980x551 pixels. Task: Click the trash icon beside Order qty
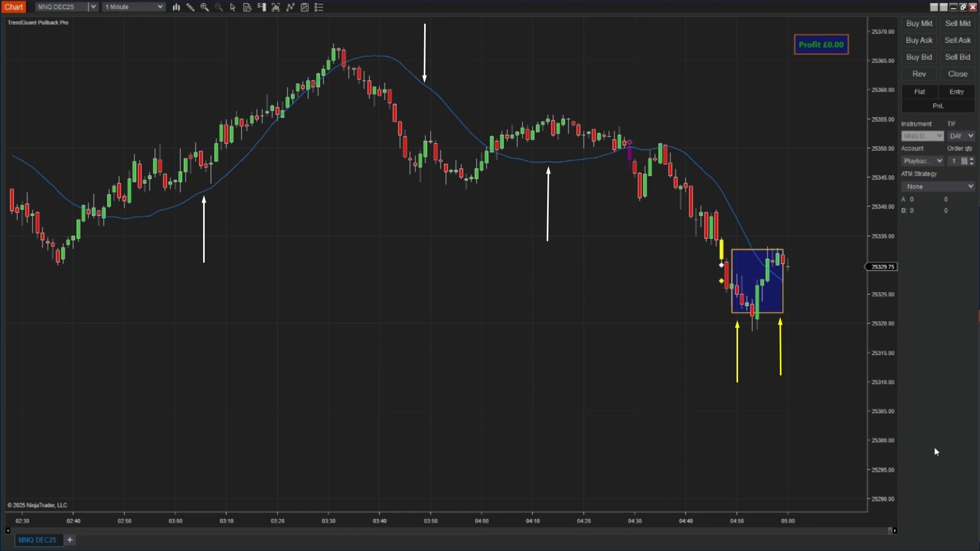tap(964, 161)
